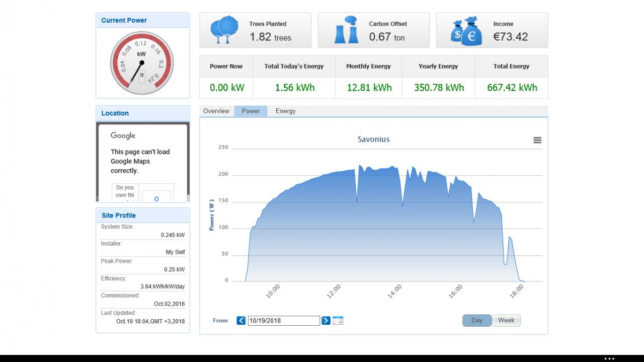Click the Total Today's Energy column header
Viewport: 644px width, 362px height.
pyautogui.click(x=294, y=66)
